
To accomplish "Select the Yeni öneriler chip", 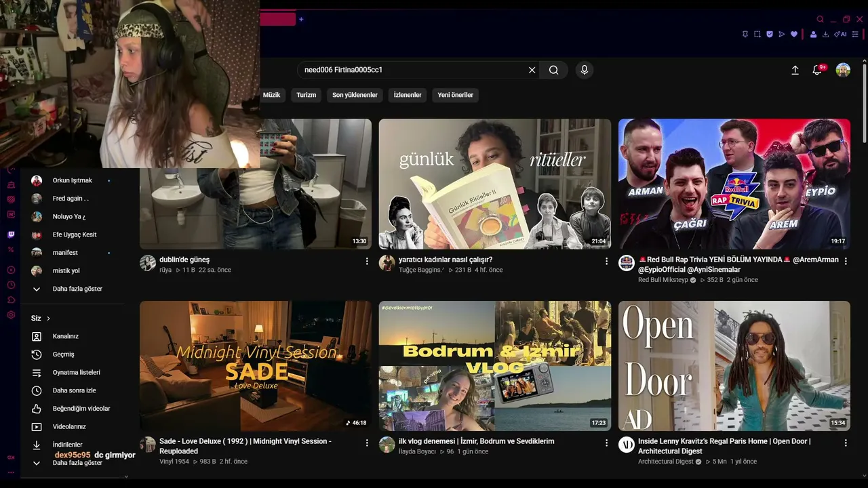I will pyautogui.click(x=456, y=95).
